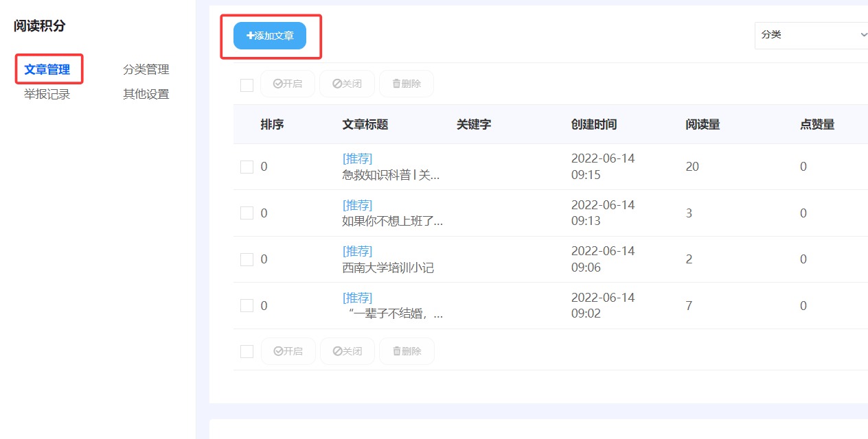Click the top 关闭 disable button
The image size is (868, 439).
347,84
